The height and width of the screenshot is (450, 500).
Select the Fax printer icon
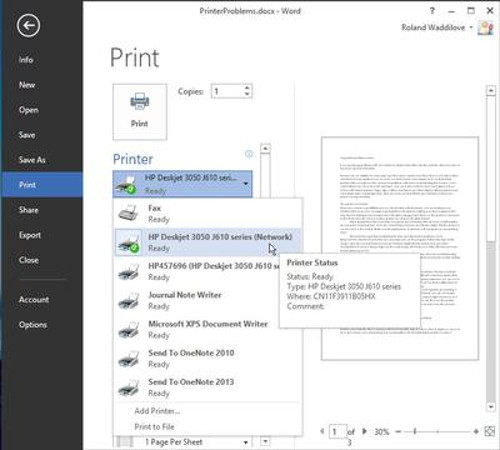point(128,213)
